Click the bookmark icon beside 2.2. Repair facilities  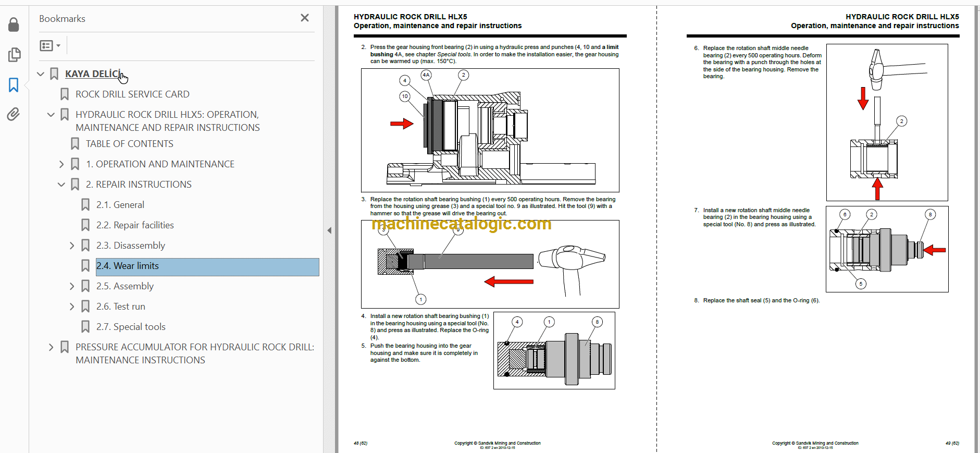pyautogui.click(x=85, y=225)
